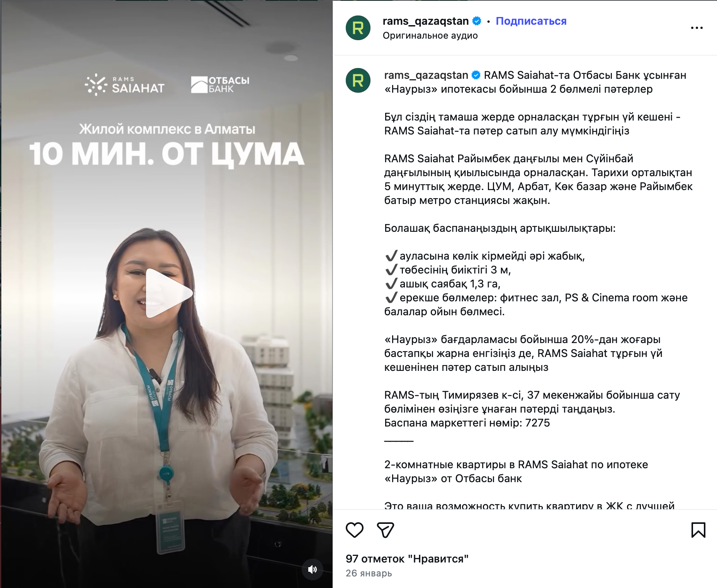Viewport: 717px width, 588px height.
Task: Click the caption text about Наурыз ипотекасы
Action: (535, 82)
